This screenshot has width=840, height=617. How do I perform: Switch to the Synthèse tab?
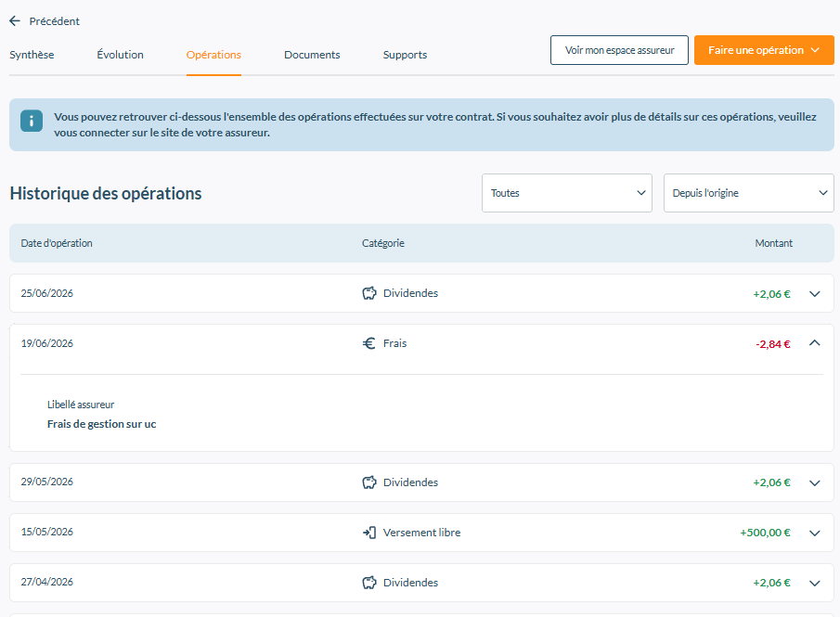(32, 55)
